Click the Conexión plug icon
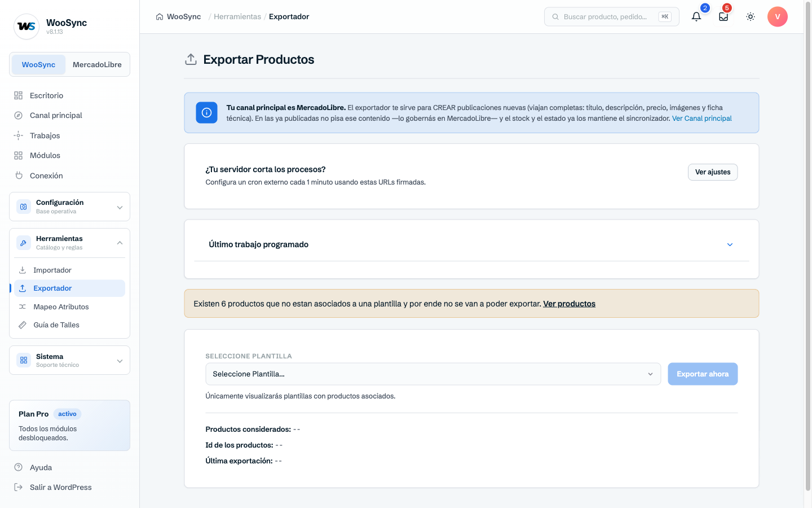Image resolution: width=812 pixels, height=508 pixels. pyautogui.click(x=19, y=176)
